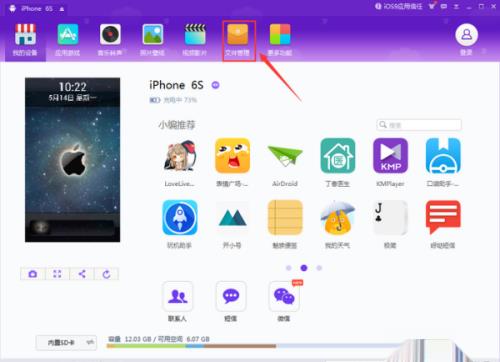Click the iPhone lock screen preview
Screen dimensions: 500x362
[72, 160]
